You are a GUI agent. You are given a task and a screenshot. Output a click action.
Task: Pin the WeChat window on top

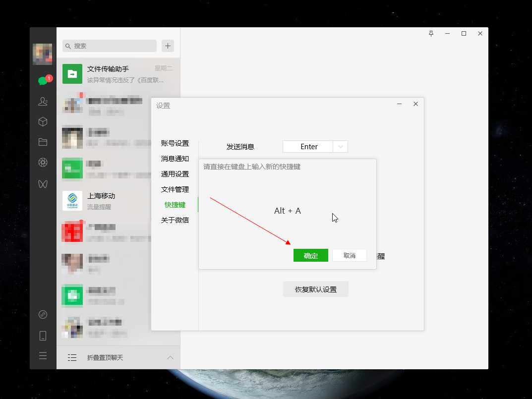click(431, 33)
